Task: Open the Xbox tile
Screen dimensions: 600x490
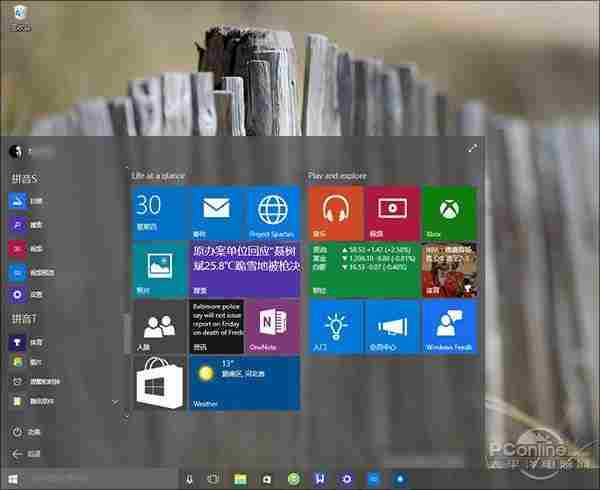Action: 449,214
